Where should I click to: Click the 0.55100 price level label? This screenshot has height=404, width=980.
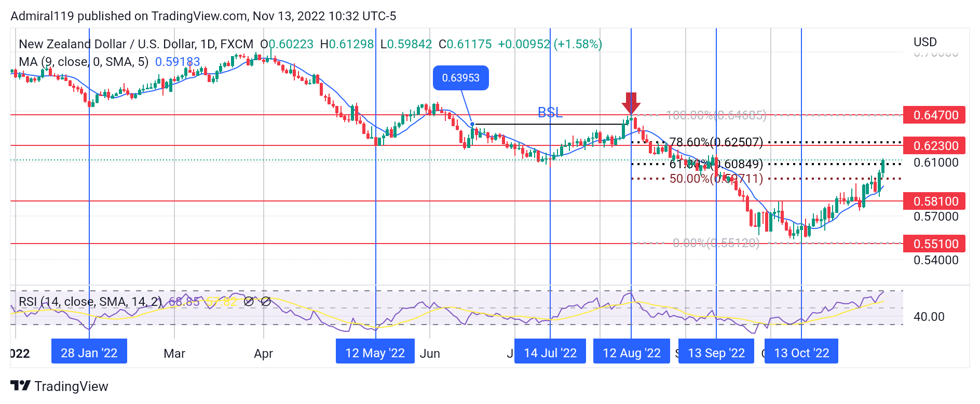point(934,244)
